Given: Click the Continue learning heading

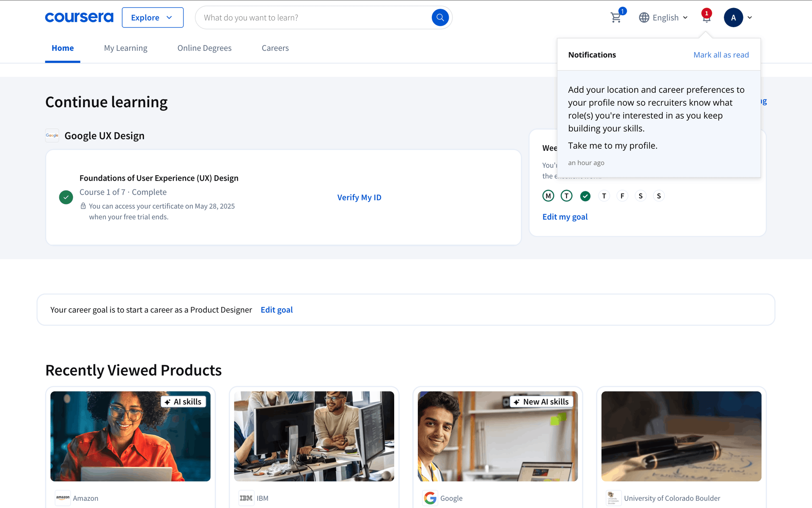Looking at the screenshot, I should [x=106, y=102].
